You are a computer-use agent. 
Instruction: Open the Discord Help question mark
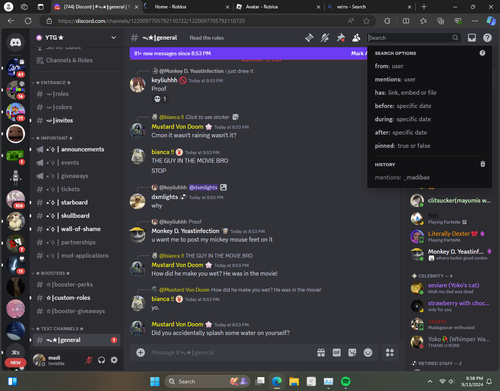pos(487,38)
